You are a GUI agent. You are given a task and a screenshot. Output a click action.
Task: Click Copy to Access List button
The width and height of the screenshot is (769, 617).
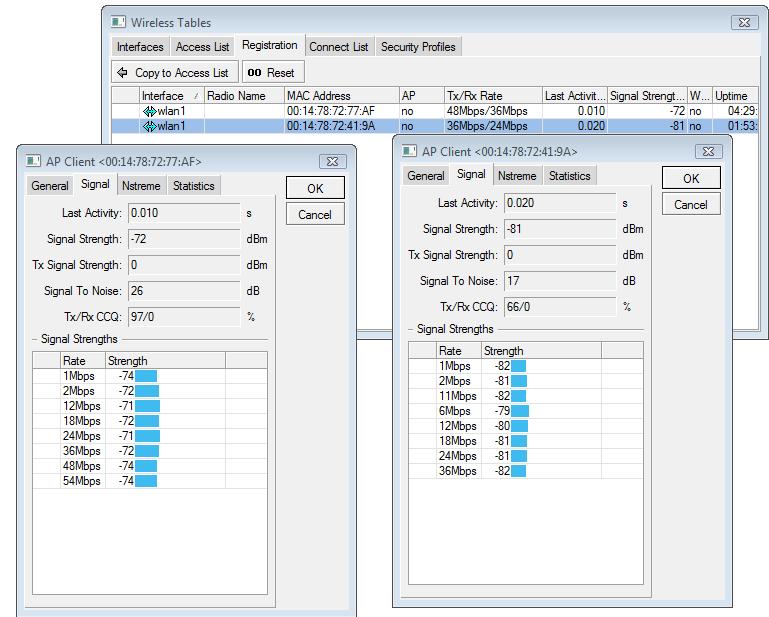tap(175, 73)
